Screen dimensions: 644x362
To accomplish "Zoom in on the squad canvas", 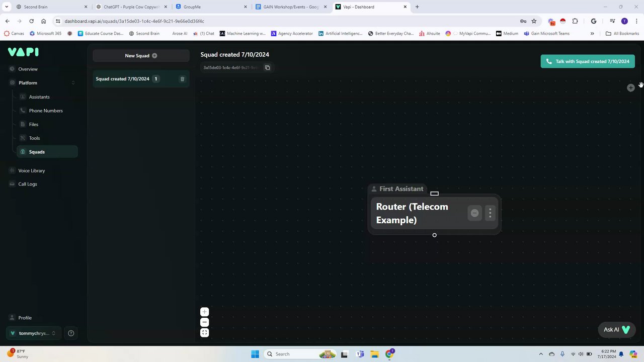I will 204,312.
